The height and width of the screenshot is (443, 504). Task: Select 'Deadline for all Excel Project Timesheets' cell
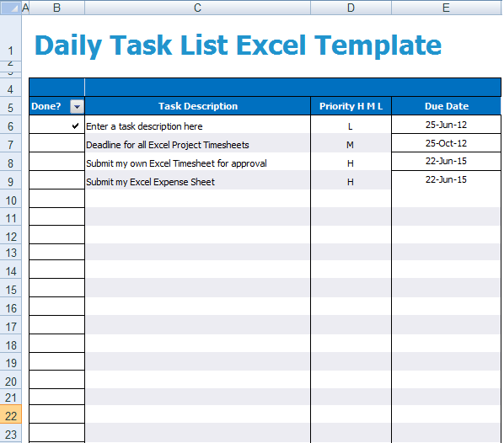coord(198,143)
